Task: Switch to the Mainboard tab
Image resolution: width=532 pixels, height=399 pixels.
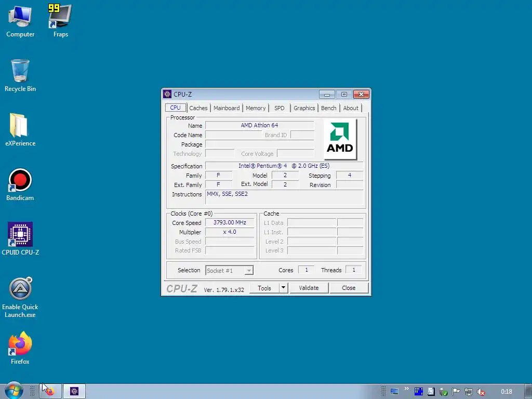Action: tap(227, 108)
